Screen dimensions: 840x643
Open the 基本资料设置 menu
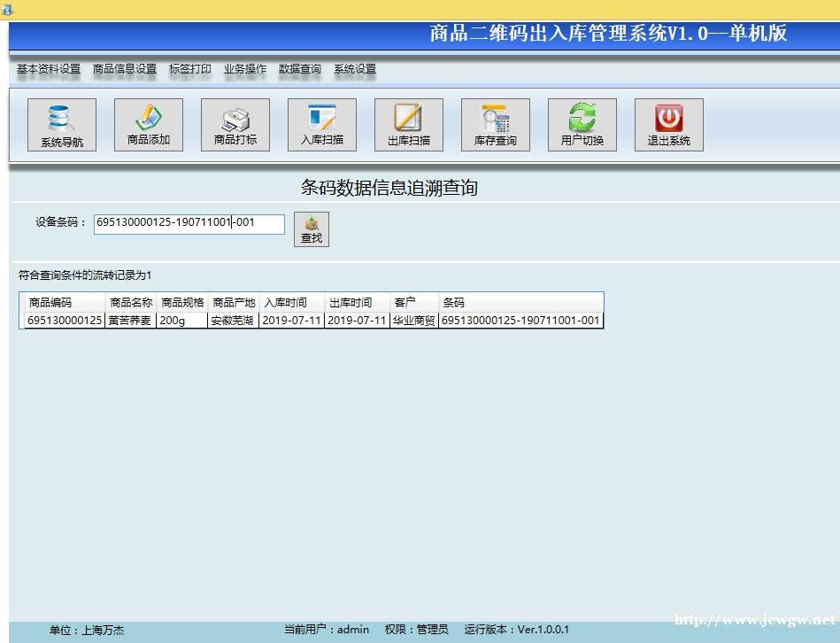[x=48, y=69]
